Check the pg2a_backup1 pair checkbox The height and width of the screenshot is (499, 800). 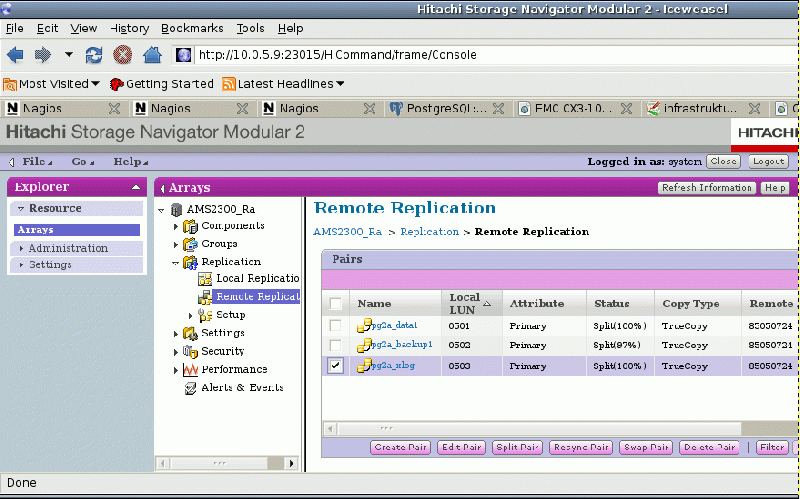[336, 345]
